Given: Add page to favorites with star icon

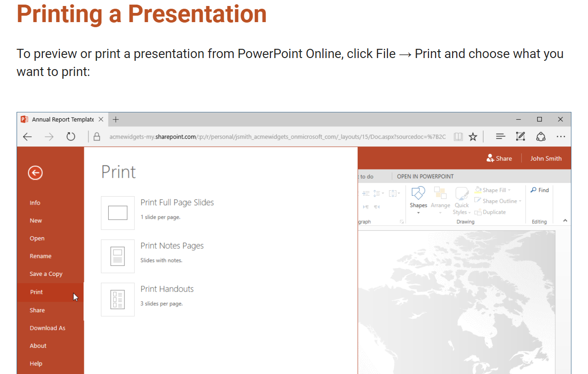Looking at the screenshot, I should click(473, 137).
